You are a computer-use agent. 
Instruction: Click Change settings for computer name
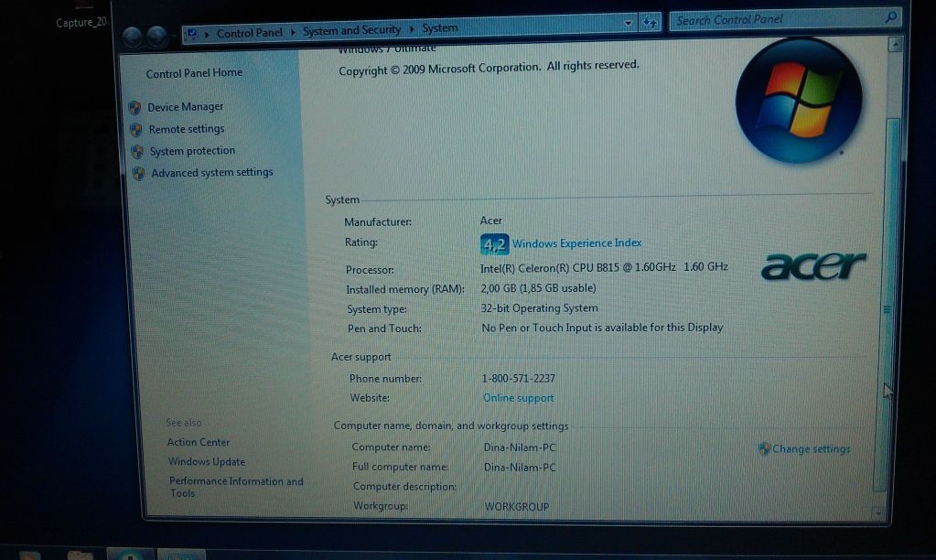coord(811,449)
